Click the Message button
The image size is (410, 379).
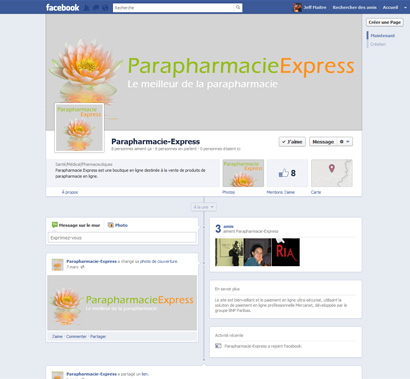click(x=323, y=142)
